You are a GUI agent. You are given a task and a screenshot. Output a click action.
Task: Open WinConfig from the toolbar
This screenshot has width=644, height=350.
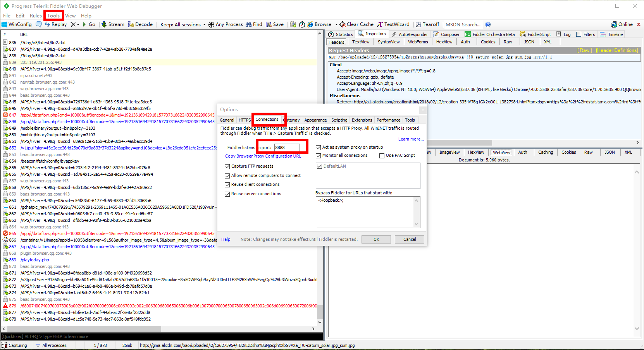pos(17,24)
